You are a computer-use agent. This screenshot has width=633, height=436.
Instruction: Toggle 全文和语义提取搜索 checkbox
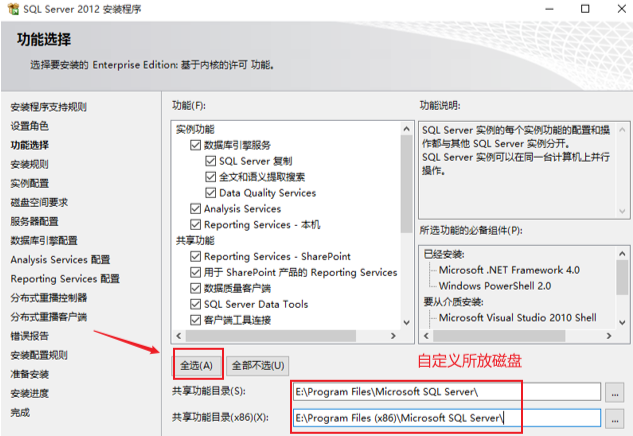click(210, 177)
